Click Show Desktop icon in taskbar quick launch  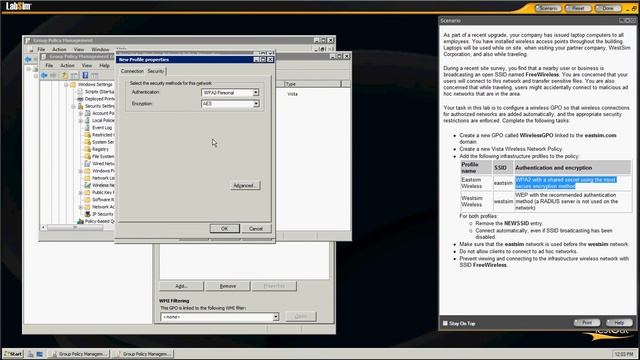point(40,354)
